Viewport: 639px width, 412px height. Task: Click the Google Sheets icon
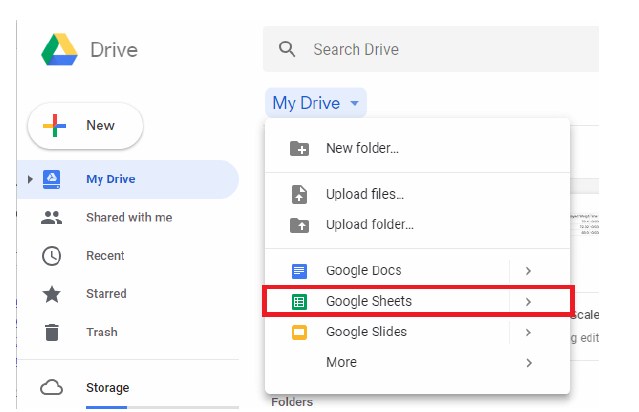point(300,302)
